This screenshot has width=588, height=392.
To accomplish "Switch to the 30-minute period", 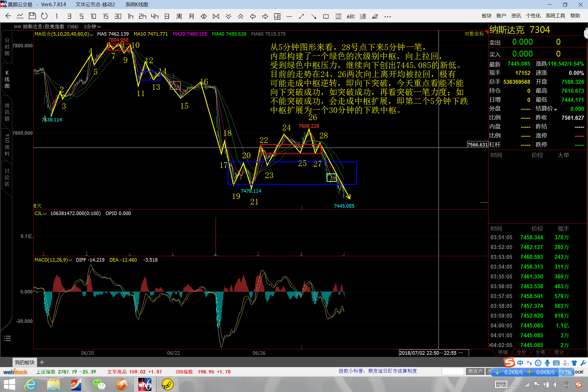I will [x=118, y=16].
